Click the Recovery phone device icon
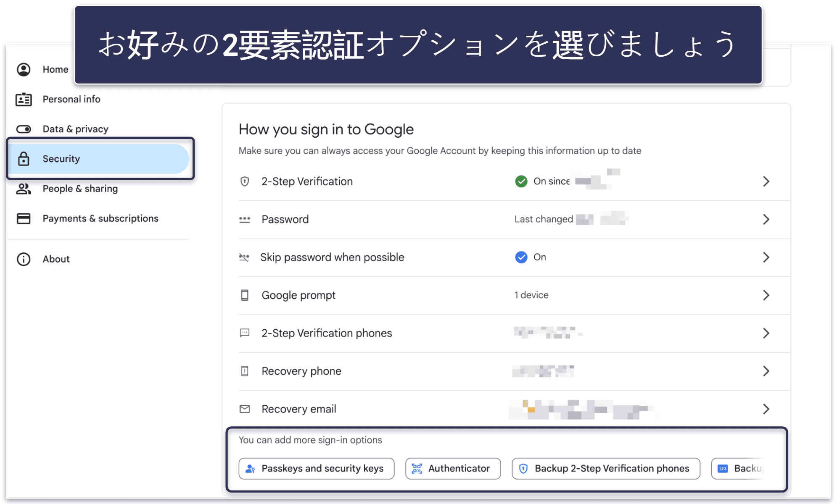 pyautogui.click(x=245, y=371)
